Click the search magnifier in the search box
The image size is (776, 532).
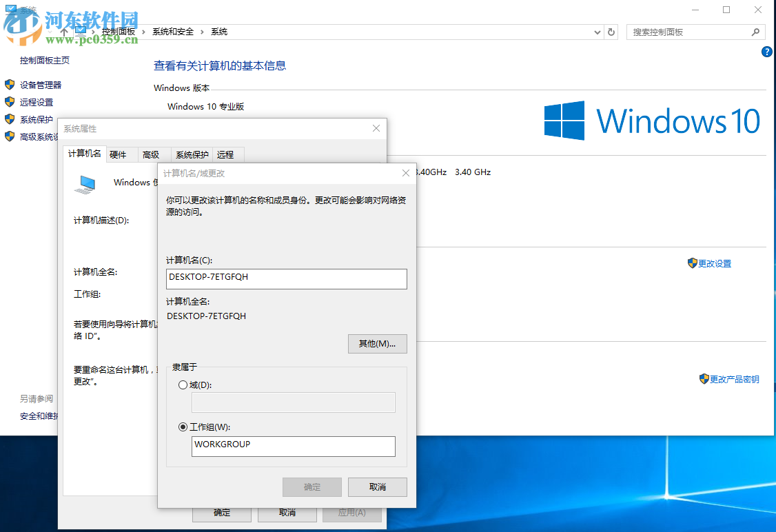tap(756, 32)
